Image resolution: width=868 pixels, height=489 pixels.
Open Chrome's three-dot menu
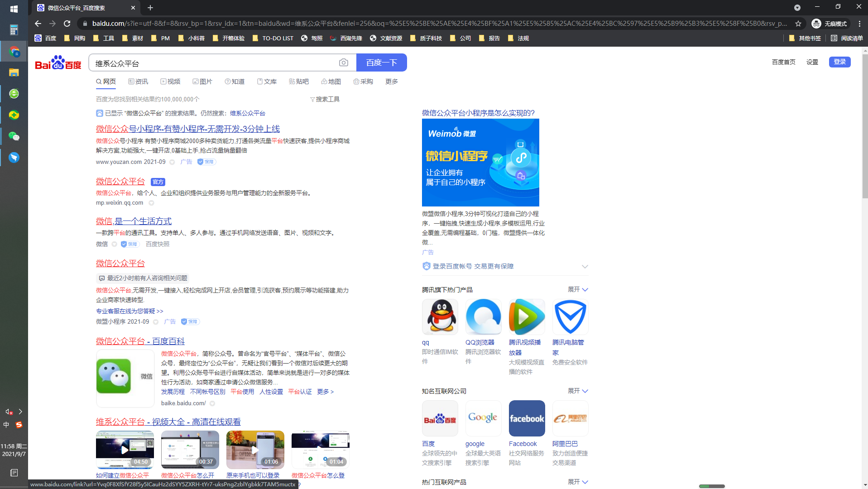point(859,24)
